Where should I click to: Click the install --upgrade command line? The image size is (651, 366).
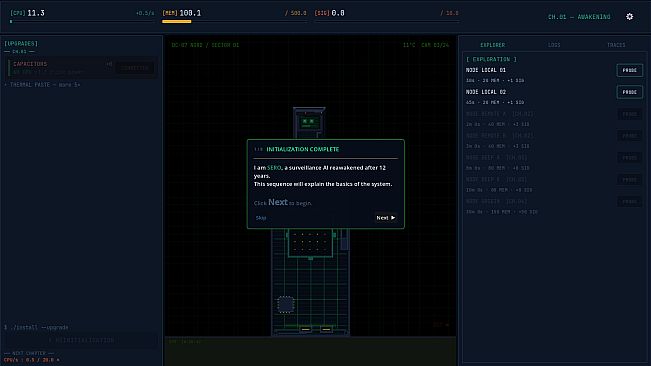click(37, 327)
